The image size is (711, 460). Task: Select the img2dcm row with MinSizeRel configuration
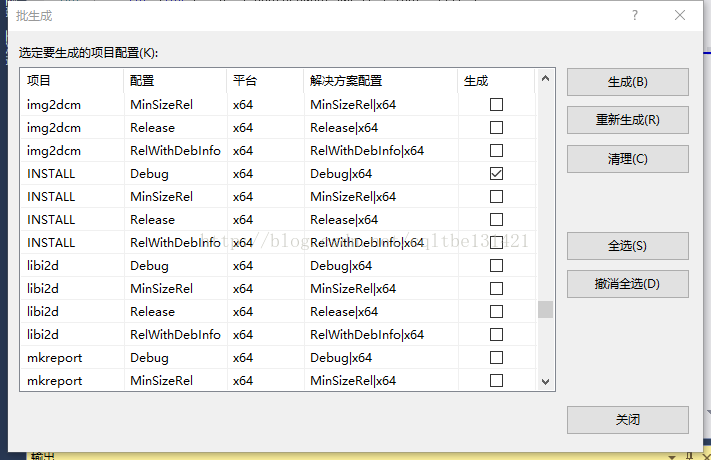[x=278, y=105]
